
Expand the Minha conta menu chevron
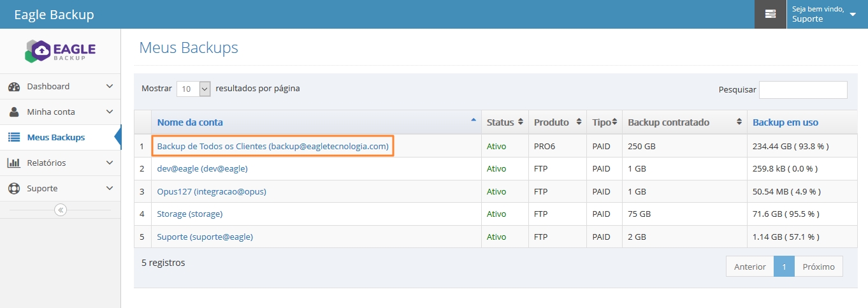tap(110, 112)
